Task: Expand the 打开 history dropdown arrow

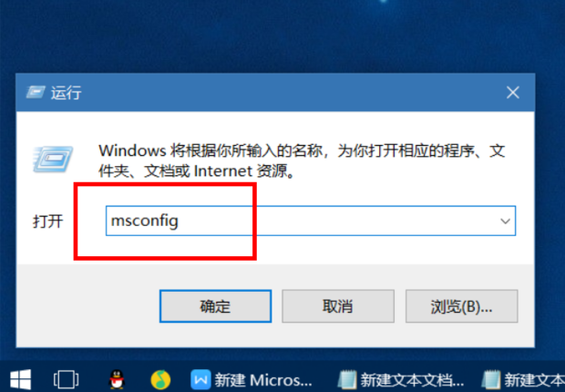Action: point(505,221)
